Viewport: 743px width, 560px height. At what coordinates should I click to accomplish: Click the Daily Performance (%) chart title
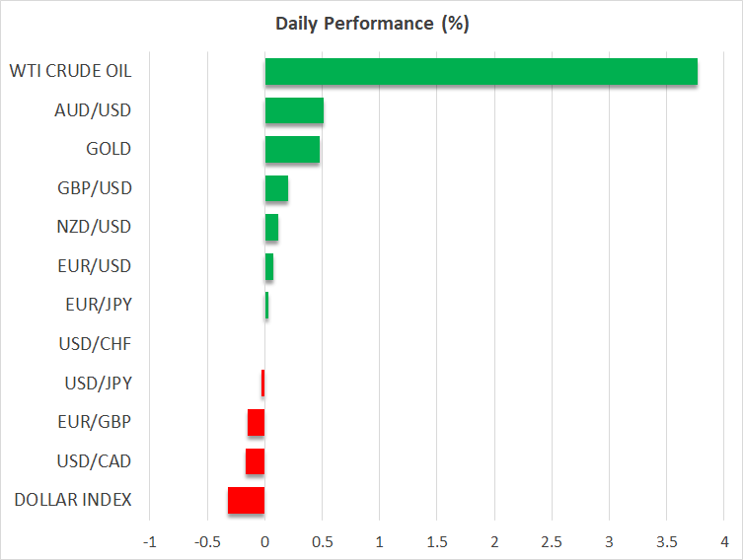[371, 24]
